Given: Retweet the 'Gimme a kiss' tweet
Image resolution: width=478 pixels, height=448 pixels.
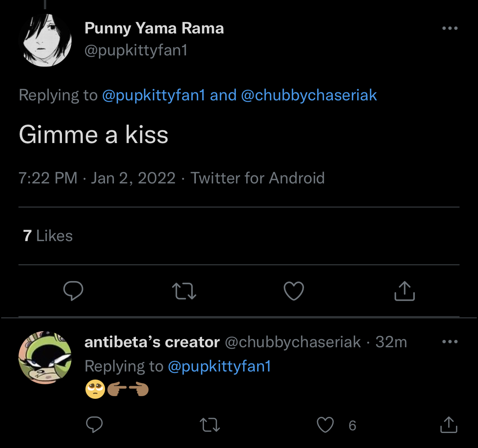Looking at the screenshot, I should [x=184, y=291].
